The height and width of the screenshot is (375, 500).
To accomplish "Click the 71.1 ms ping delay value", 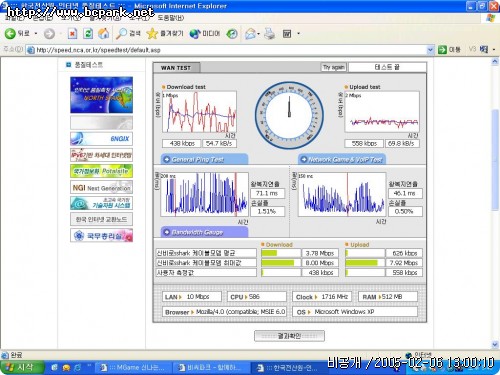I will click(267, 193).
